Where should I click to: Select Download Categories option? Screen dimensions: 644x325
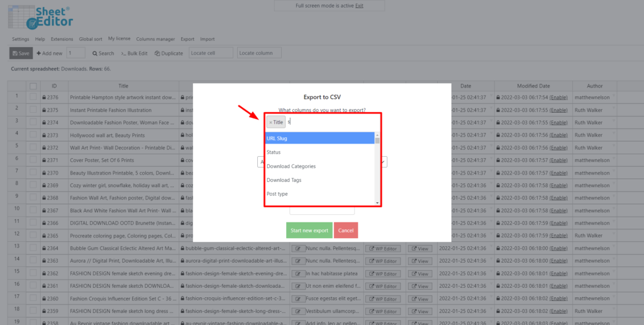[319, 166]
